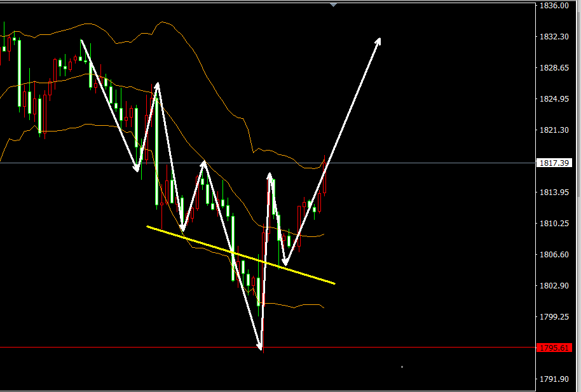Click the 1836.00 label on price scale

[x=554, y=6]
